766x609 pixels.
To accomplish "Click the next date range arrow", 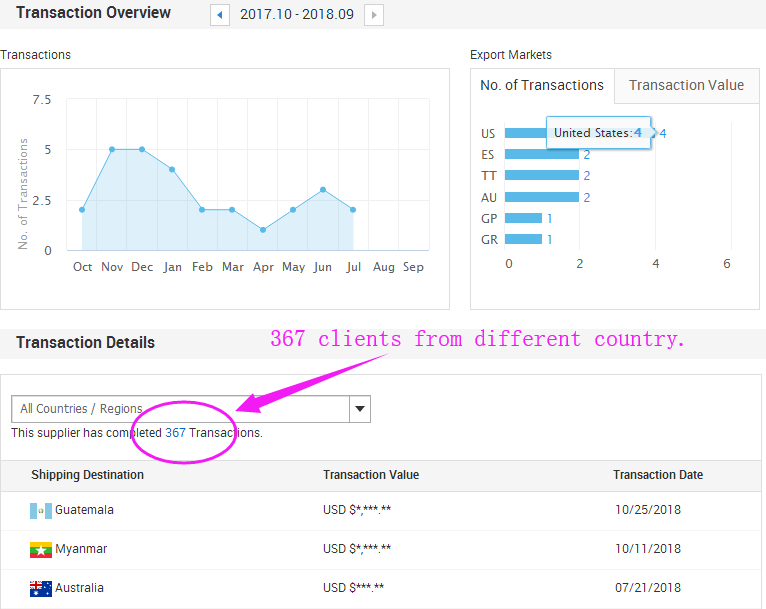I will pyautogui.click(x=374, y=15).
